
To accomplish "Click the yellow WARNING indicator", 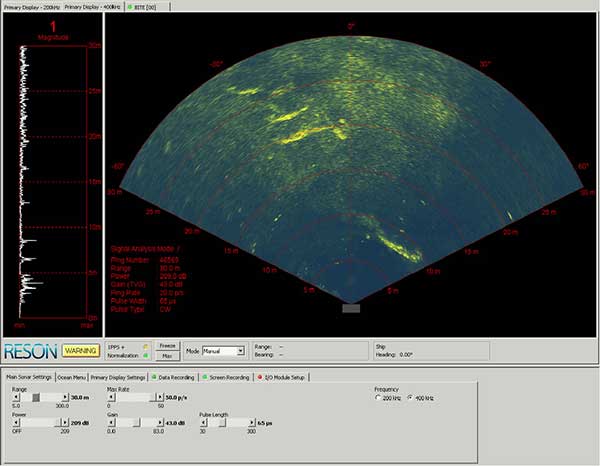I will 79,351.
